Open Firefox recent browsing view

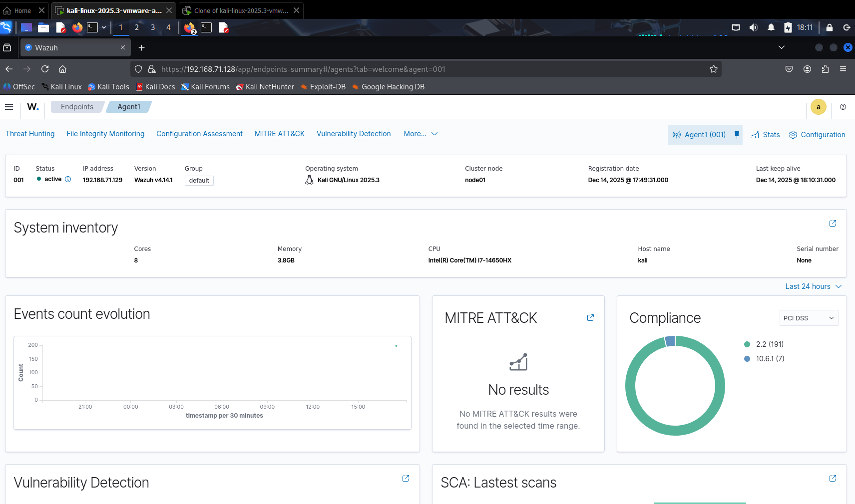(7, 47)
